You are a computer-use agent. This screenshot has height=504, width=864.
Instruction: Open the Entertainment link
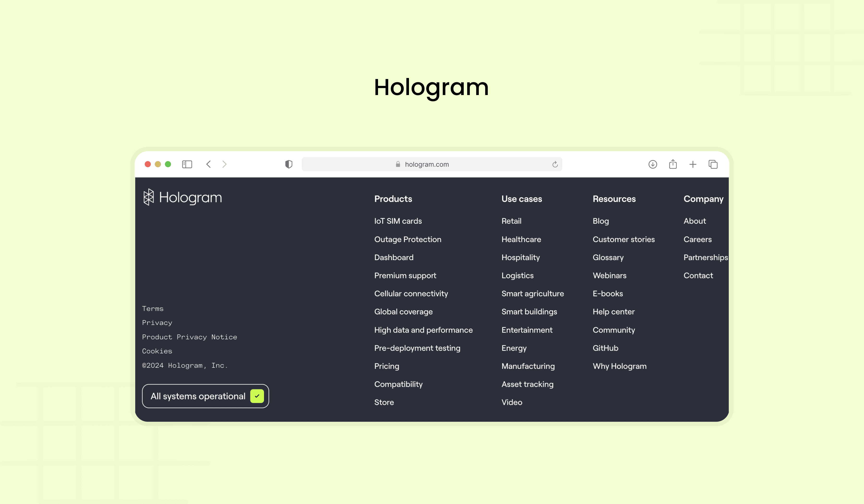[527, 330]
